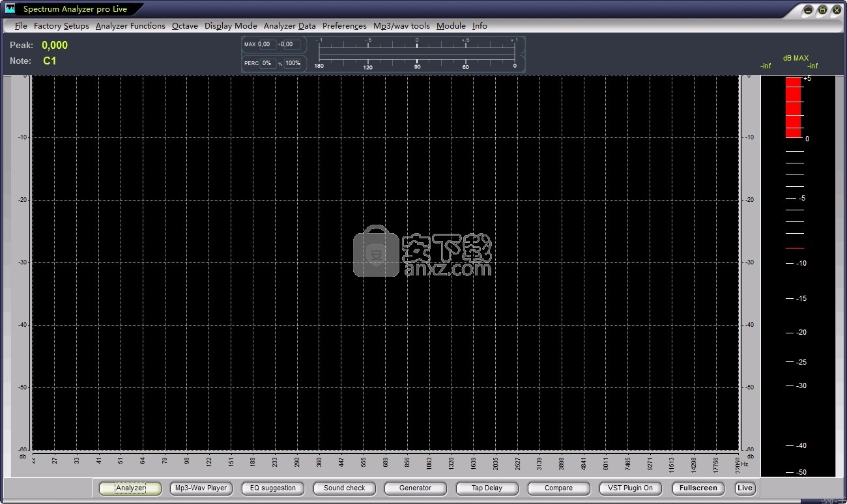Open the Preferences menu
This screenshot has height=504, width=847.
coord(345,26)
